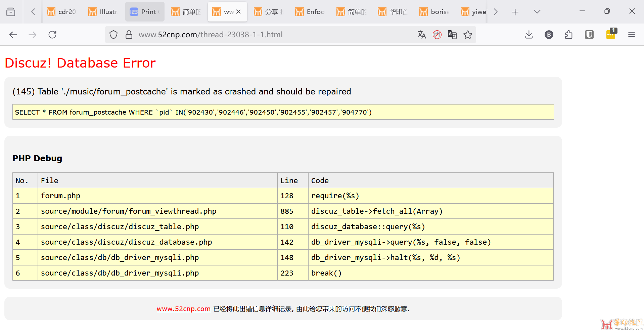
Task: Open the language translator extension icon
Action: [x=452, y=35]
